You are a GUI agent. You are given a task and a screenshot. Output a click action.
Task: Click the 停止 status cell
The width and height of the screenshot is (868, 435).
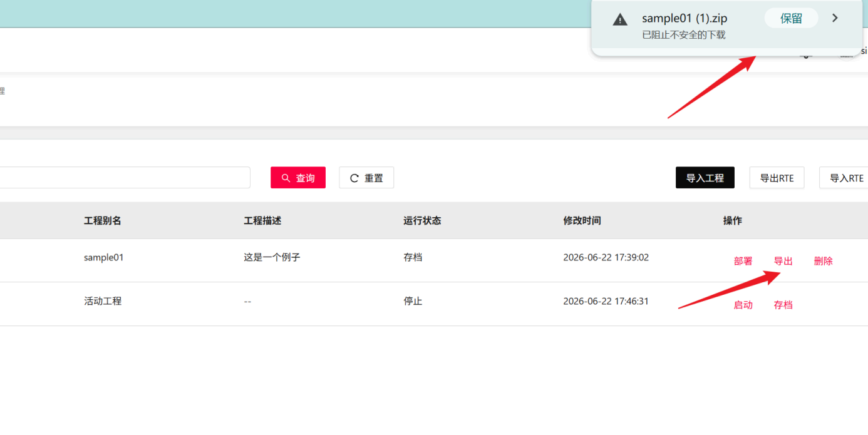(x=413, y=301)
